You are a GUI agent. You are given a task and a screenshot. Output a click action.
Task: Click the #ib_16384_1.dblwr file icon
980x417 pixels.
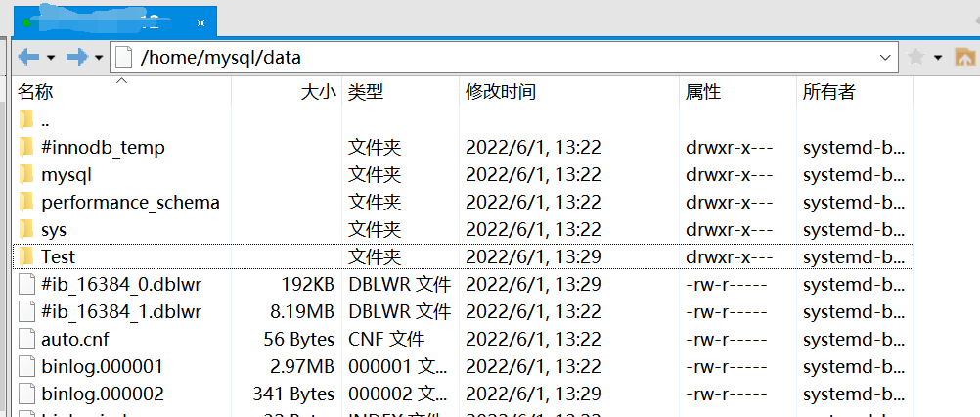pyautogui.click(x=26, y=311)
